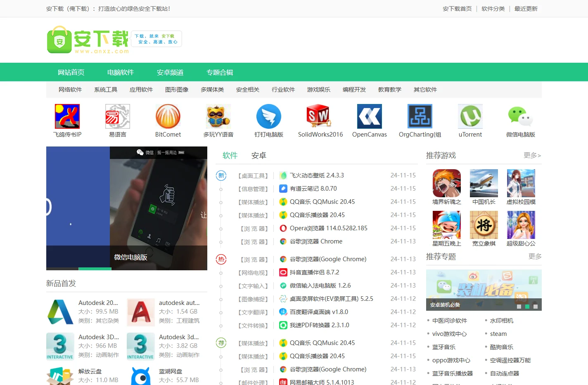The height and width of the screenshot is (385, 588).
Task: Click the Opera浏览器 list icon
Action: [283, 228]
